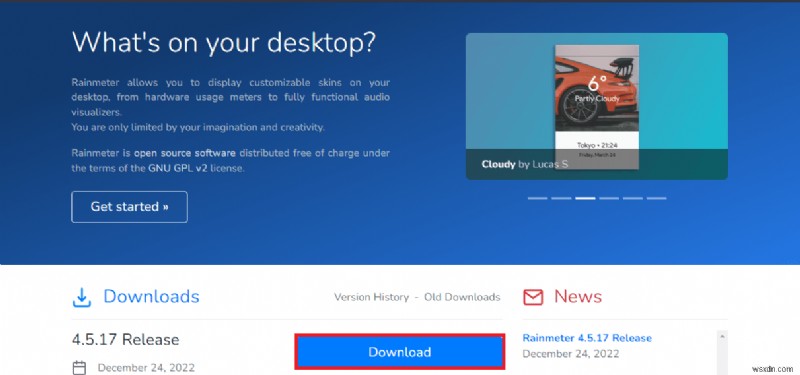Click the News section heading
The width and height of the screenshot is (800, 375).
tap(578, 296)
